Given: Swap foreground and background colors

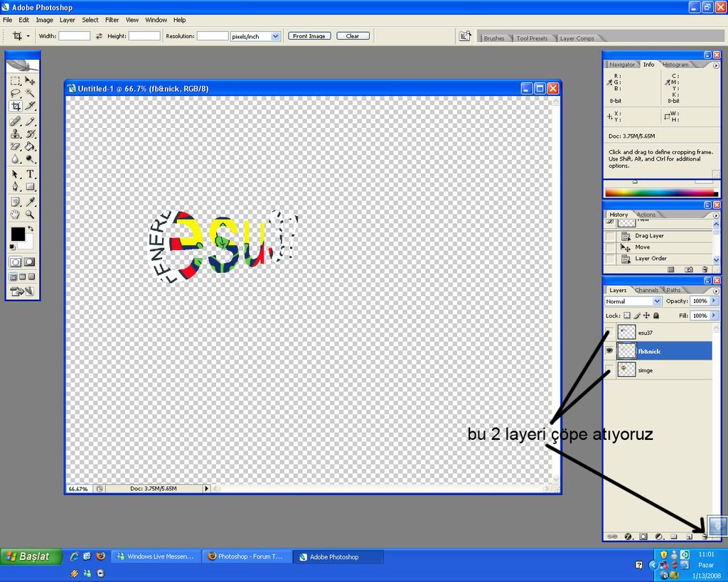Looking at the screenshot, I should [31, 228].
